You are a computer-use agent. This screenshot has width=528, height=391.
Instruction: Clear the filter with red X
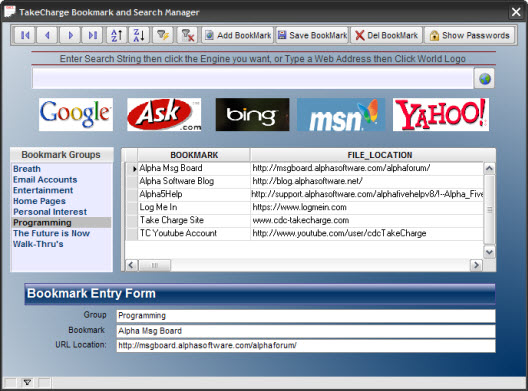pos(188,35)
